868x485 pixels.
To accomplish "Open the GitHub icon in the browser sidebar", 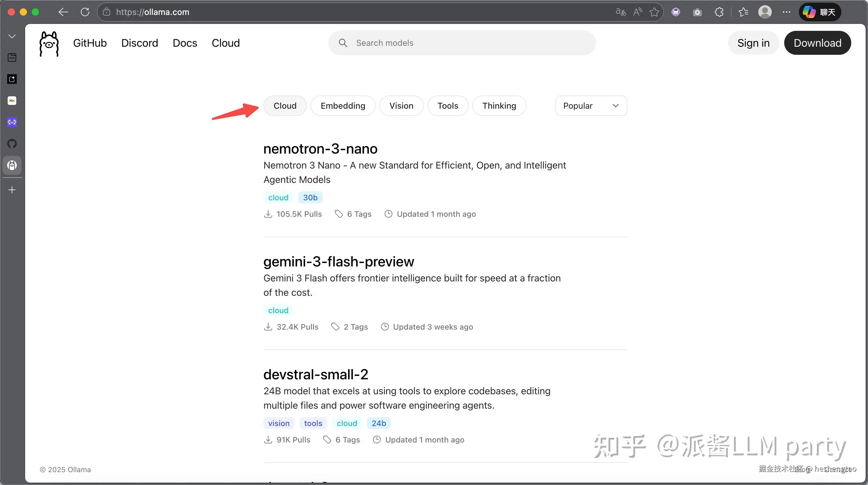I will pos(12,144).
